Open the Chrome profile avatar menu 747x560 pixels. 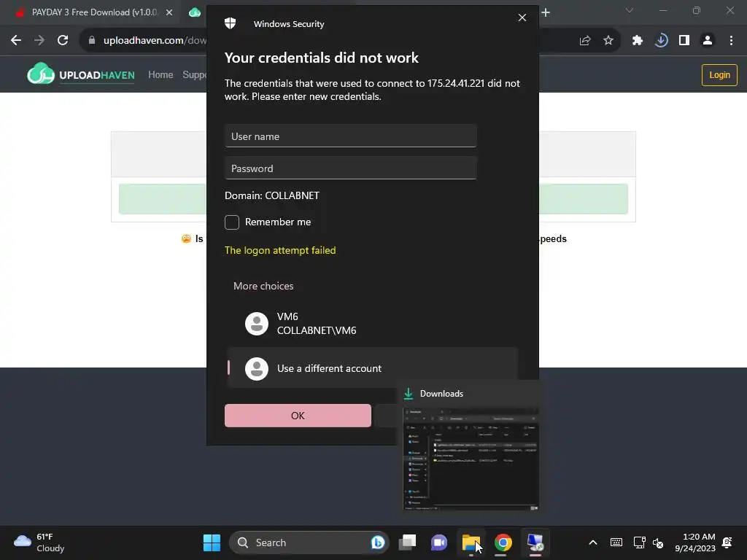point(708,41)
